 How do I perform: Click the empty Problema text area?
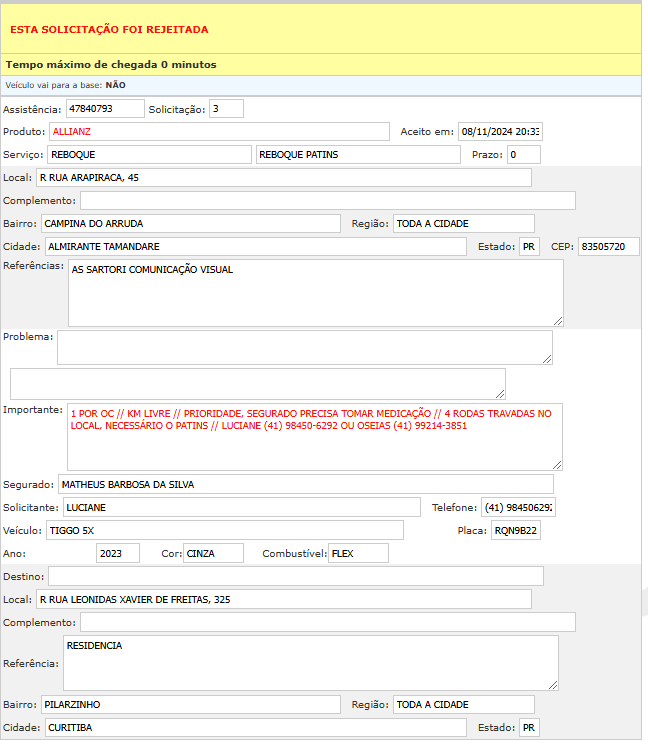304,347
